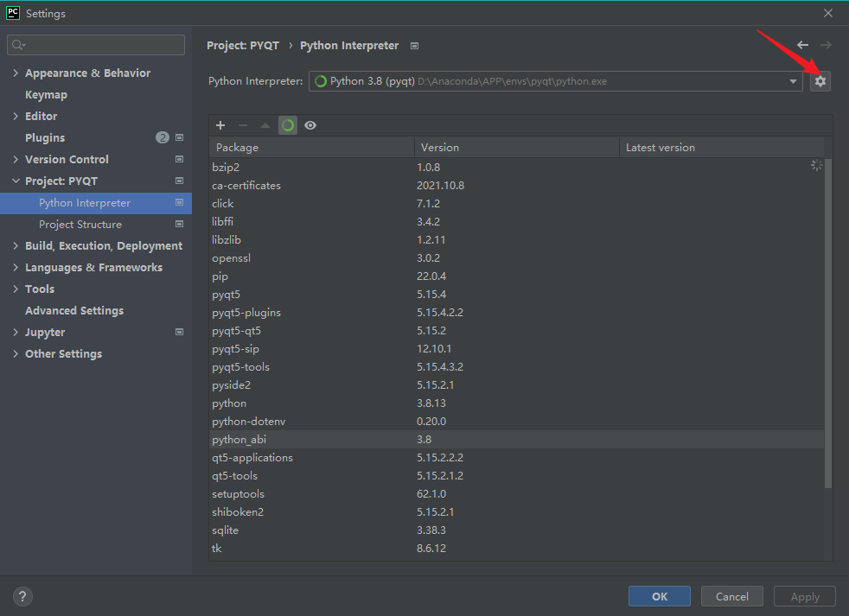Expand the Version Control section
Viewport: 849px width, 616px height.
point(16,159)
